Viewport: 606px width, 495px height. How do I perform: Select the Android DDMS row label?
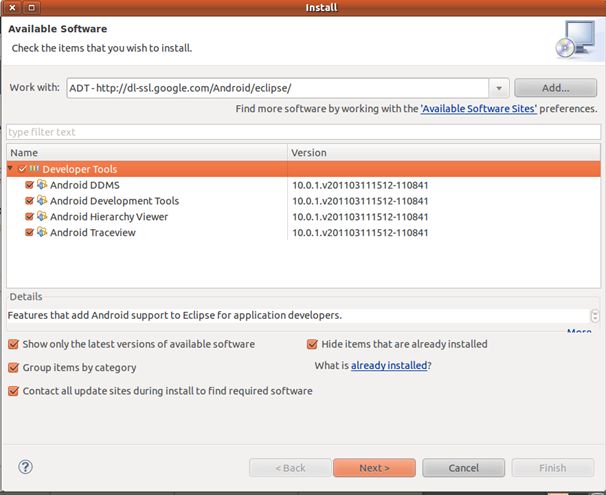85,185
